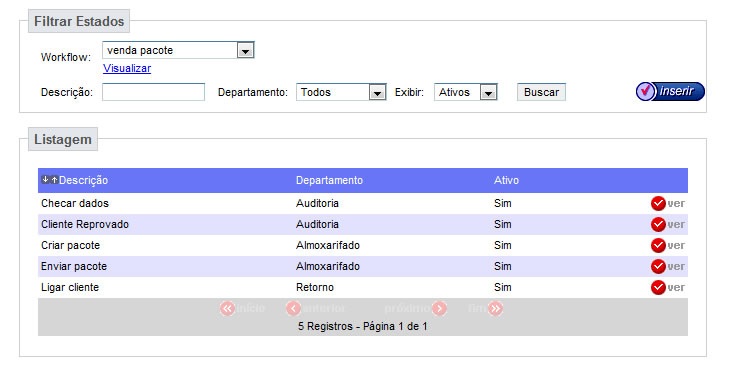729x381 pixels.
Task: Focus the Descrição input field
Action: point(153,92)
